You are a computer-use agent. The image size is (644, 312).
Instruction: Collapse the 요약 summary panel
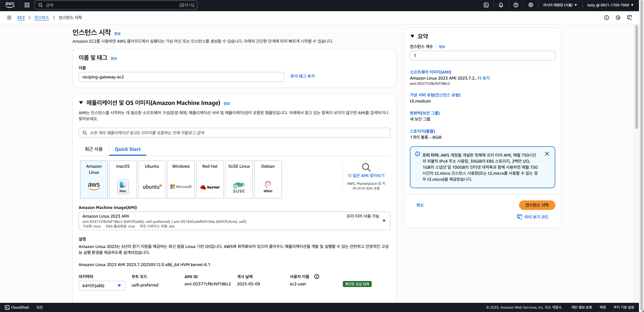tap(412, 36)
